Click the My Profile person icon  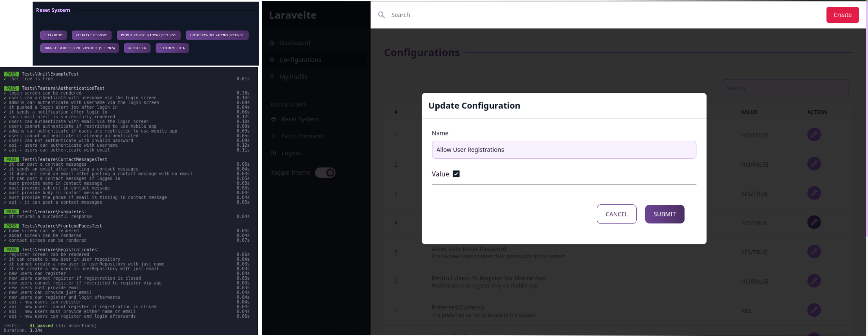[x=272, y=77]
